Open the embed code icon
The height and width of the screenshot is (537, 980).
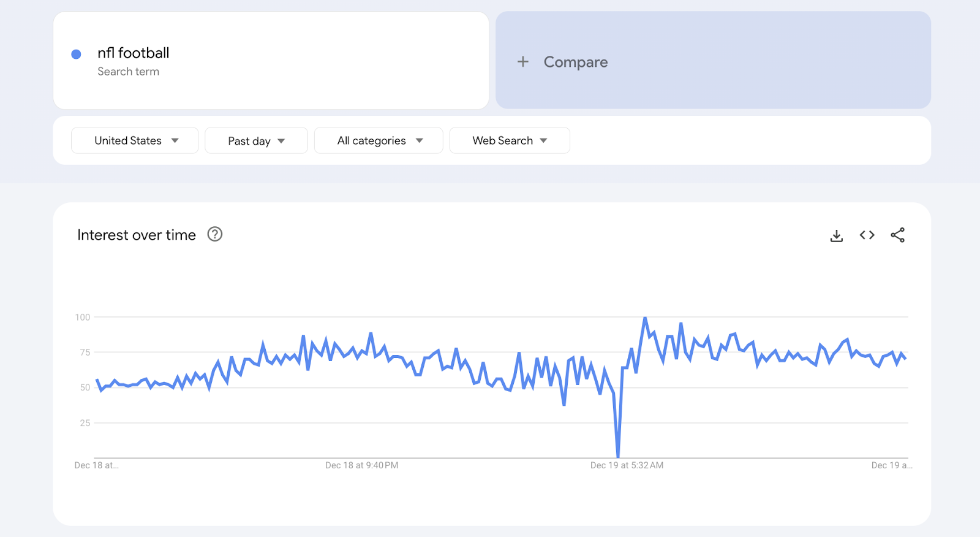tap(867, 235)
